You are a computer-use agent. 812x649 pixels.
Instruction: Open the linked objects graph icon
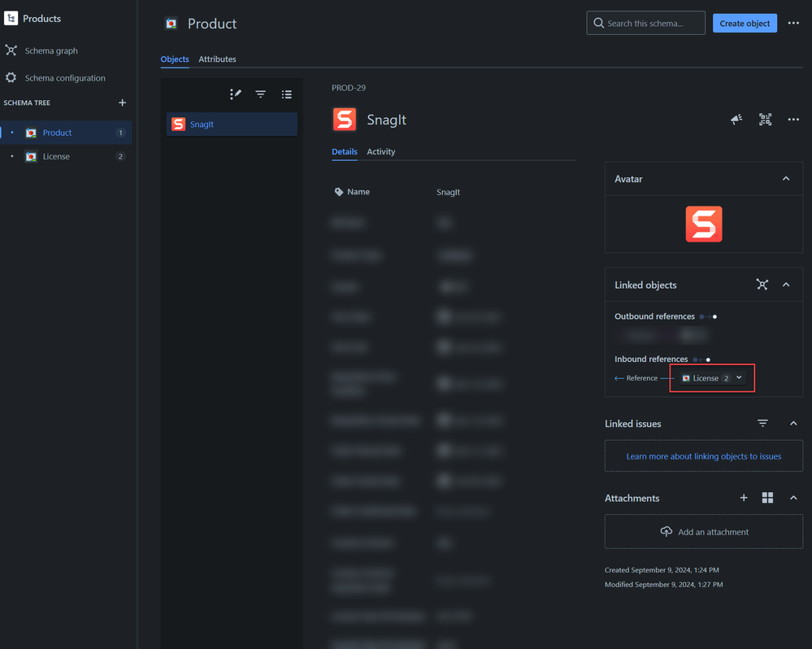pyautogui.click(x=762, y=285)
